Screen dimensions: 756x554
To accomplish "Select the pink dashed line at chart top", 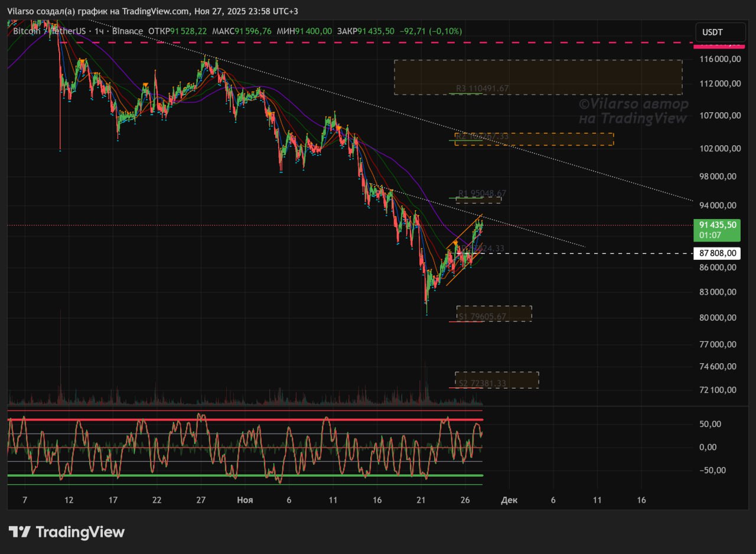I will pyautogui.click(x=354, y=43).
